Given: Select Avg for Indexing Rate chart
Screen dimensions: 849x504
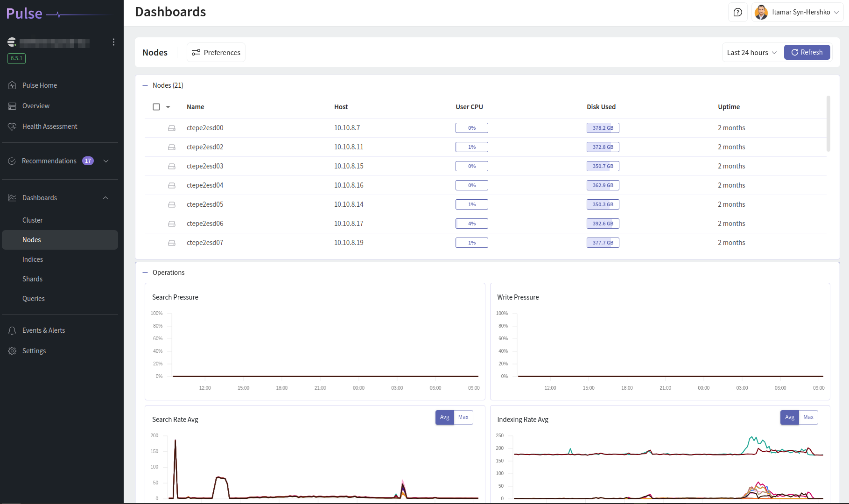Looking at the screenshot, I should (790, 417).
